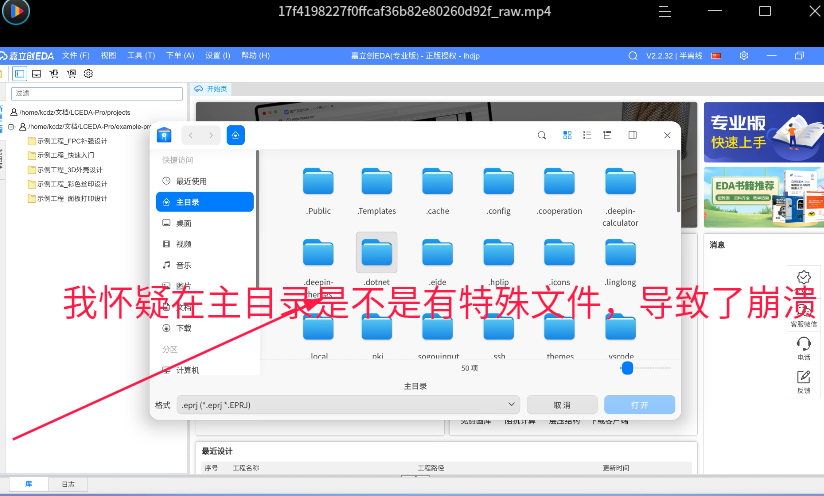824x496 pixels.
Task: Open the 文件 (F) menu
Action: point(76,56)
